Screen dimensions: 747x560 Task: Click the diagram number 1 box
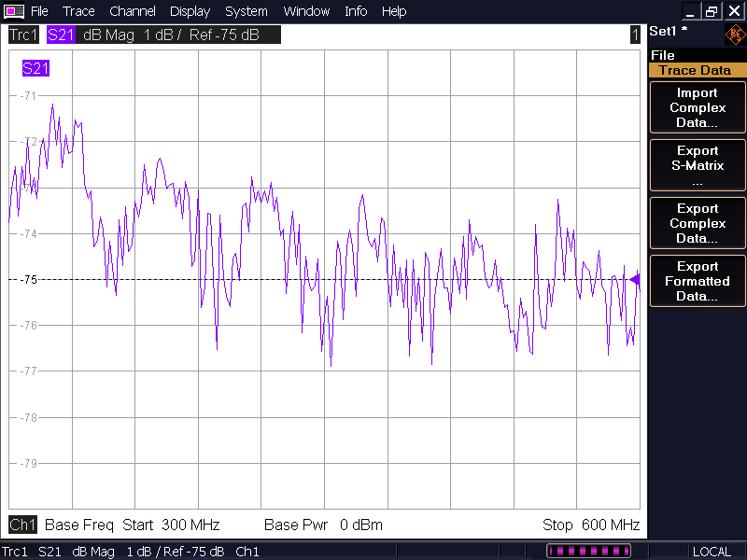[x=635, y=35]
